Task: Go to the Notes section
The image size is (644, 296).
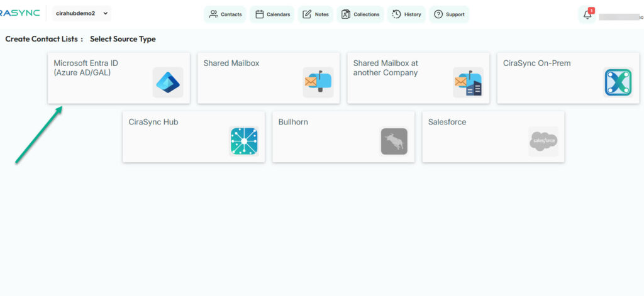Action: tap(316, 14)
